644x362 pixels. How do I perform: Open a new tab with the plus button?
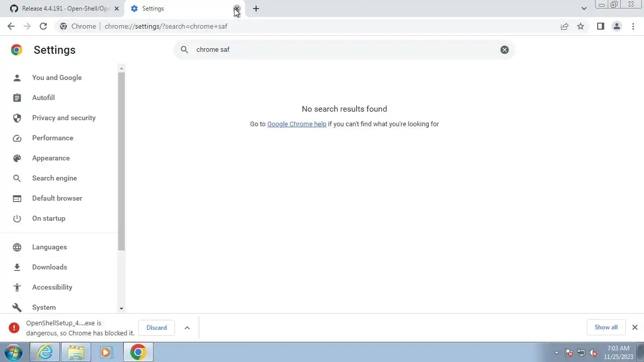pos(256,9)
